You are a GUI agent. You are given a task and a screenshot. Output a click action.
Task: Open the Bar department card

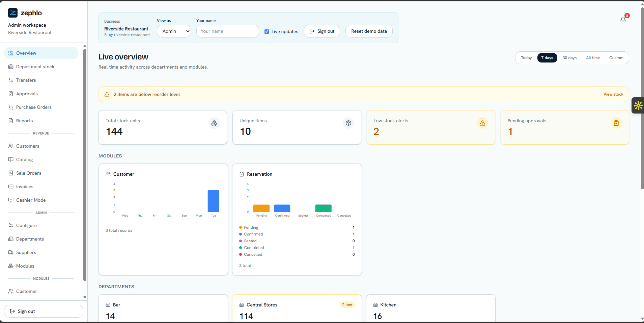163,308
